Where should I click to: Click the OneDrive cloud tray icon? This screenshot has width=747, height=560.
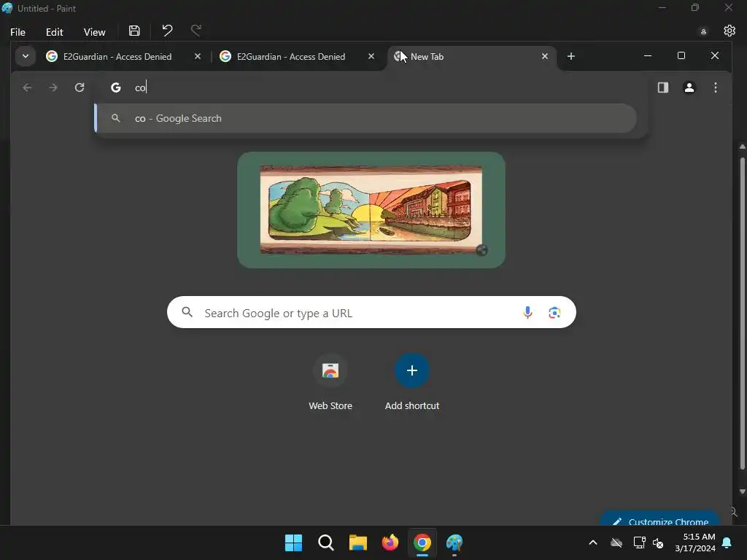click(x=616, y=542)
